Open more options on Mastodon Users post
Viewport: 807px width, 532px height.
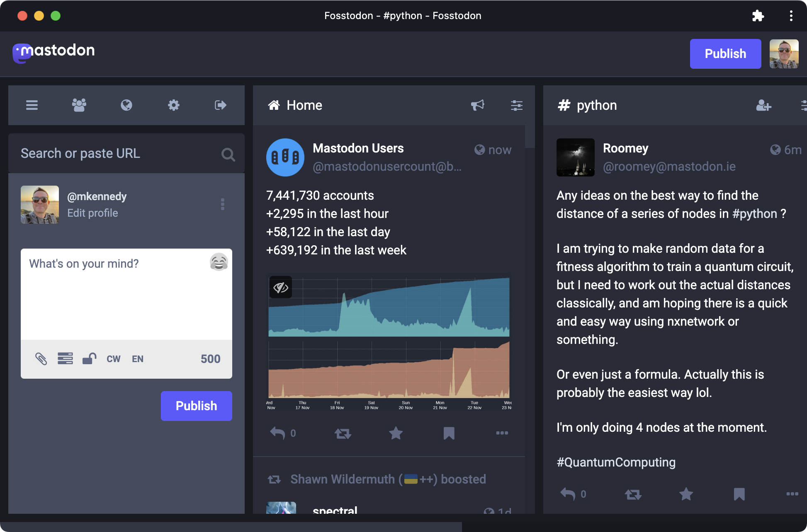[502, 433]
